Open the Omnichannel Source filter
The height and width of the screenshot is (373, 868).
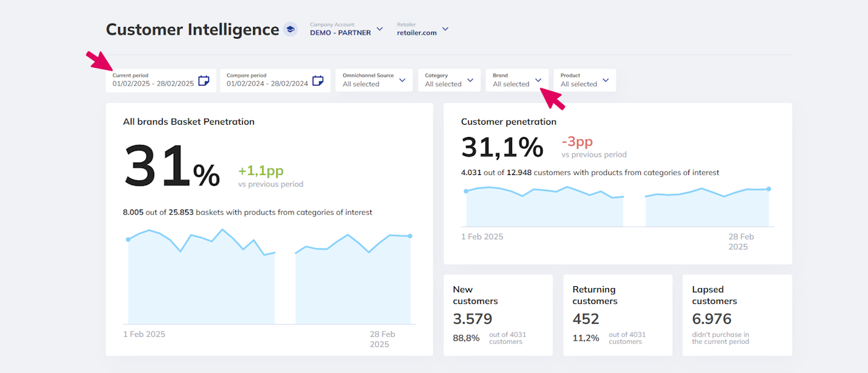(374, 80)
